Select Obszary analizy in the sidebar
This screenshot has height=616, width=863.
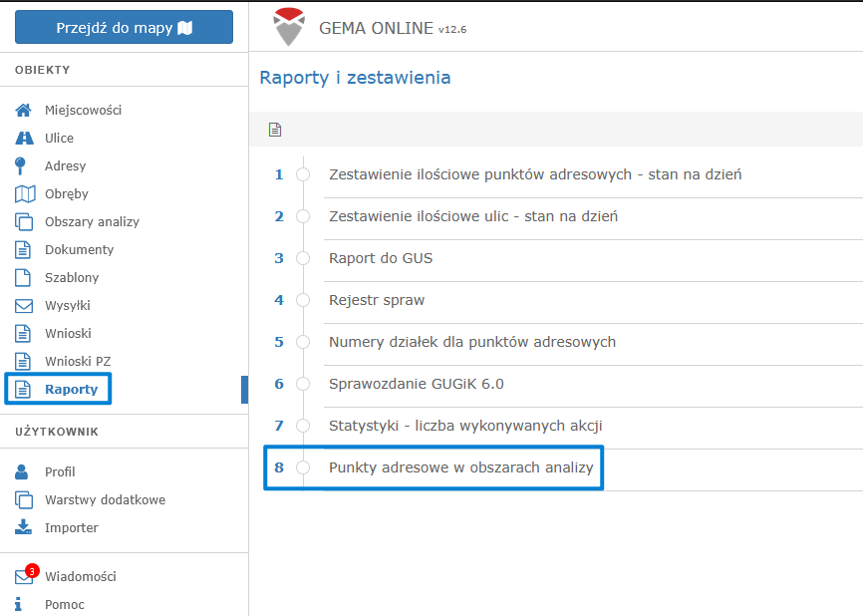[x=92, y=222]
